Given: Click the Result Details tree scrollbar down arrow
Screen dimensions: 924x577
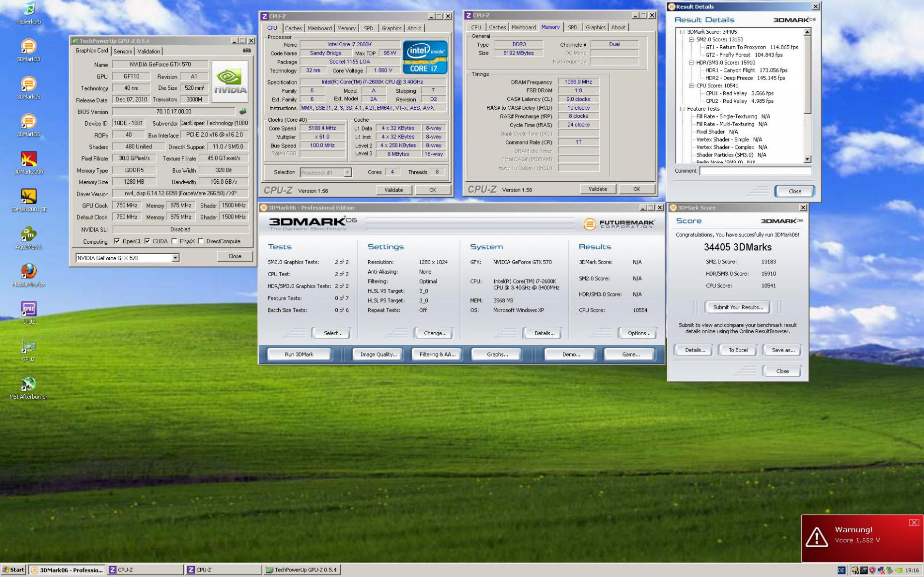Looking at the screenshot, I should 807,159.
